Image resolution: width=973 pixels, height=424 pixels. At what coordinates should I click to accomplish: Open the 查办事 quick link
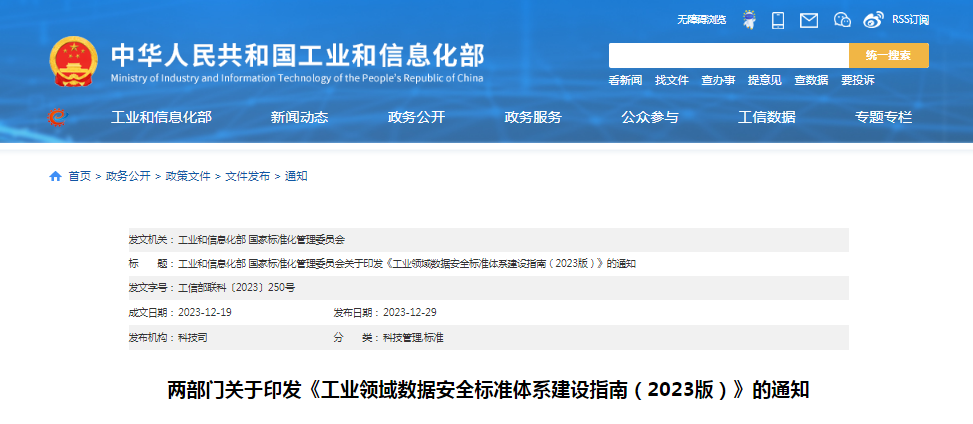[718, 80]
